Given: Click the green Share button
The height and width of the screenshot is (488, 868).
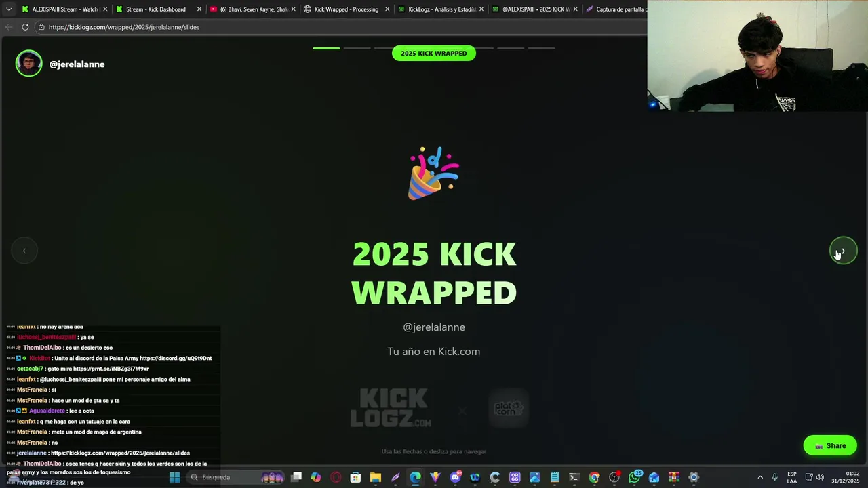Looking at the screenshot, I should 830,445.
